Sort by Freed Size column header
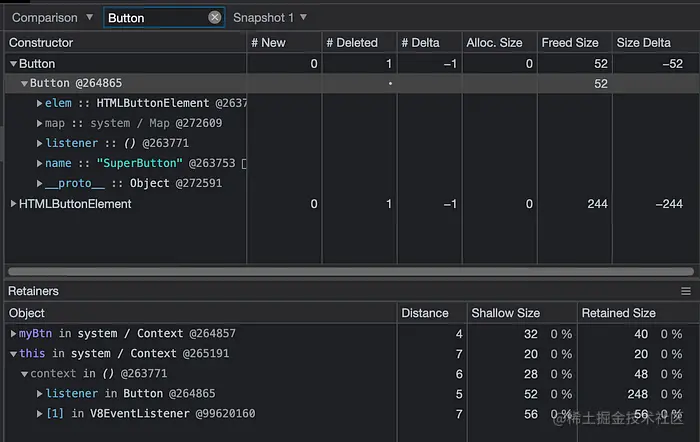 pyautogui.click(x=570, y=43)
